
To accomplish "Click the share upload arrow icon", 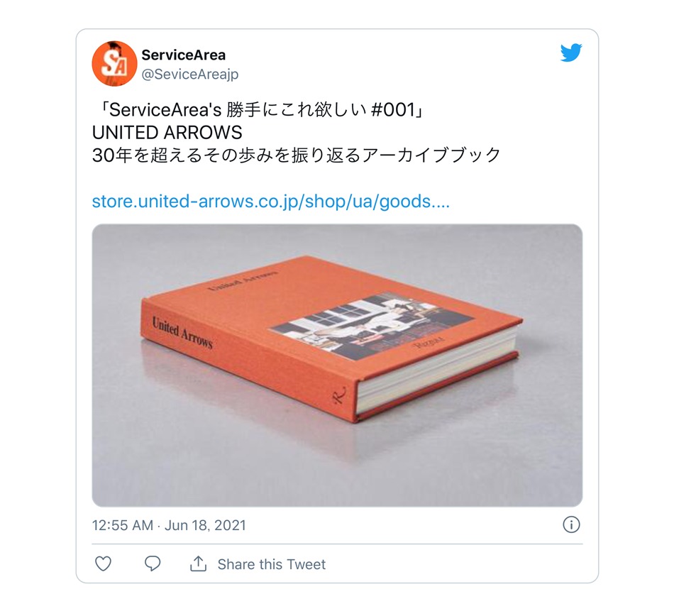I will (x=198, y=563).
